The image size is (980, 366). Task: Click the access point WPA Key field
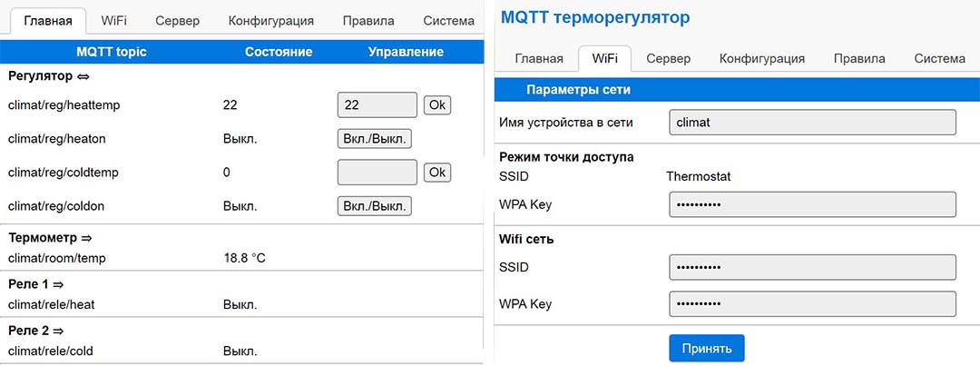[812, 204]
